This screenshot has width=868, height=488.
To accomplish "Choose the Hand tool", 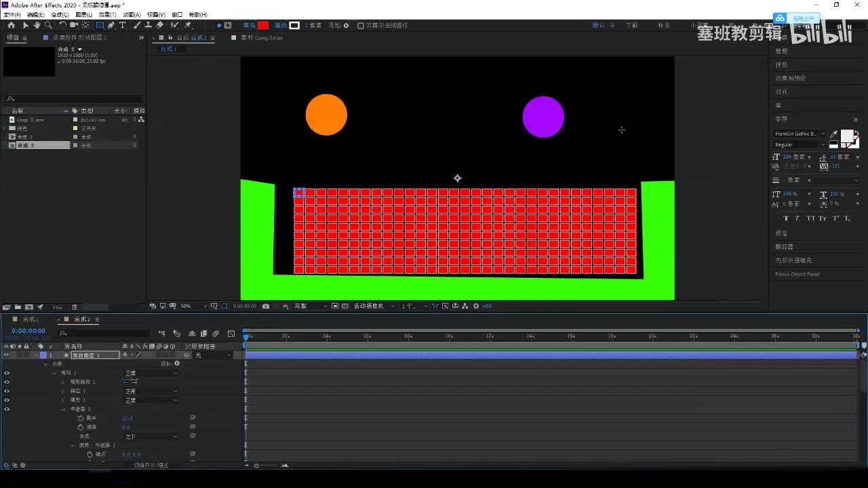I will tap(37, 25).
